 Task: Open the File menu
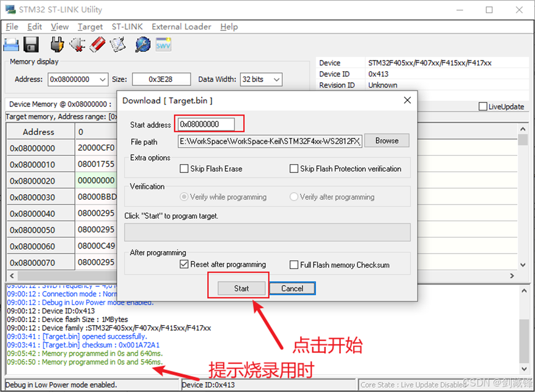pos(12,27)
